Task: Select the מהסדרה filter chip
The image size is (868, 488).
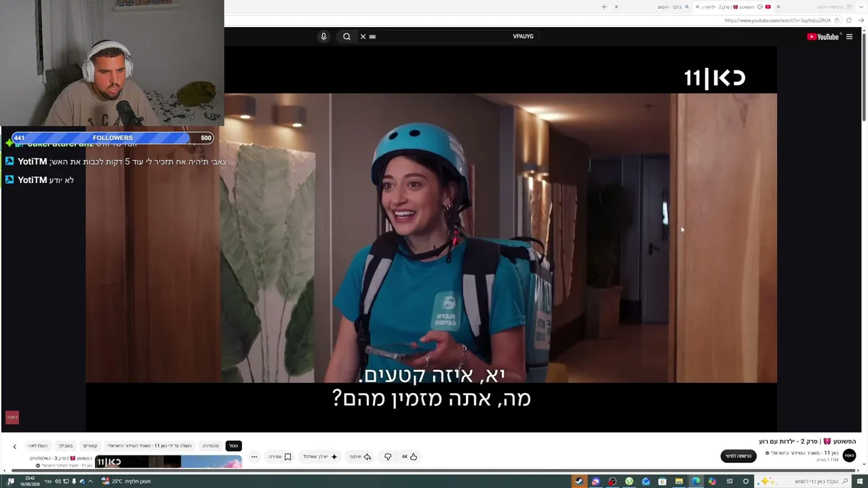Action: coord(211,446)
